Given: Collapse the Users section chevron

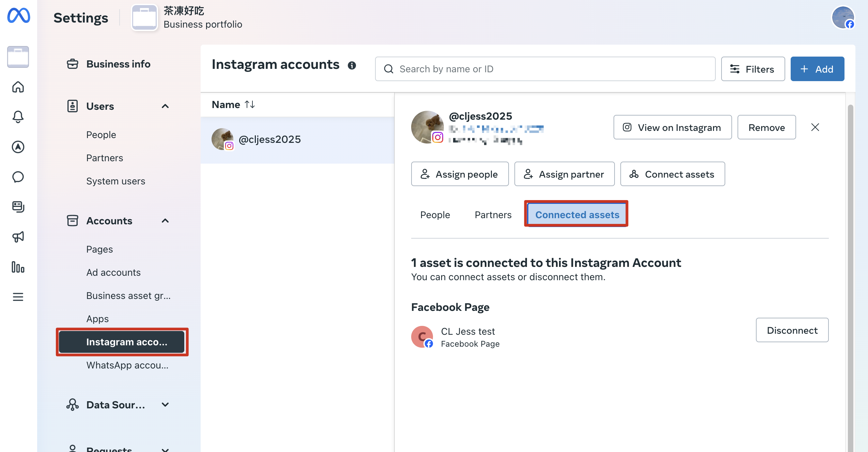Looking at the screenshot, I should click(165, 106).
